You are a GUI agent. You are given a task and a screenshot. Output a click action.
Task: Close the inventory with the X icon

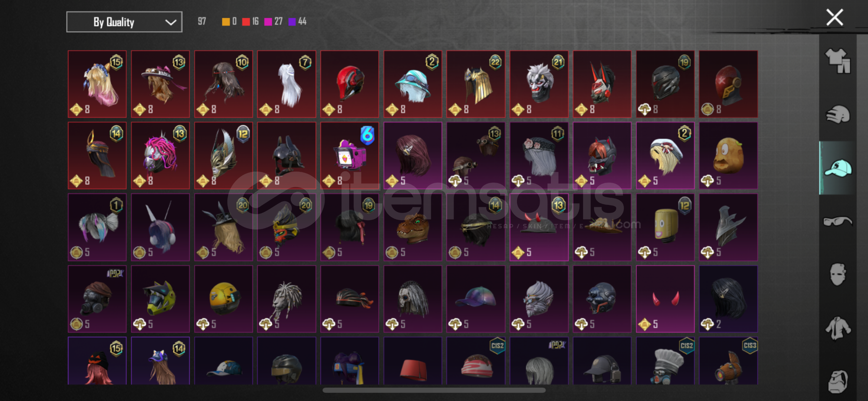(x=834, y=17)
